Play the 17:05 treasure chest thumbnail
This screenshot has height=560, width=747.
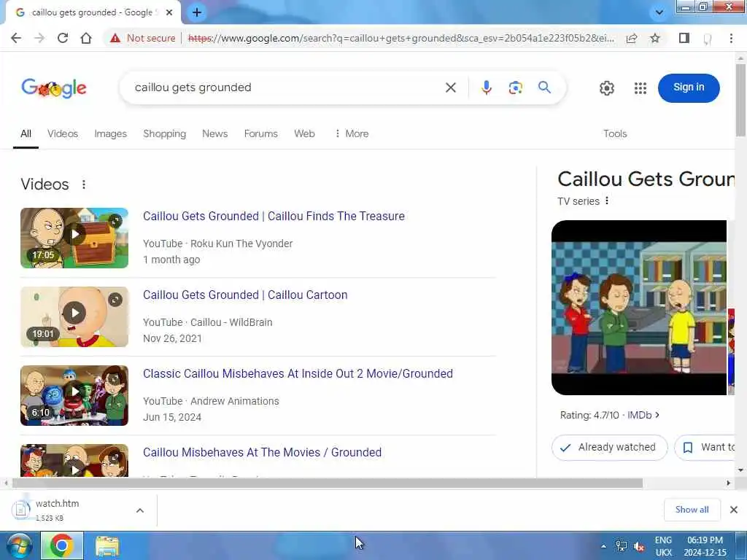[74, 238]
